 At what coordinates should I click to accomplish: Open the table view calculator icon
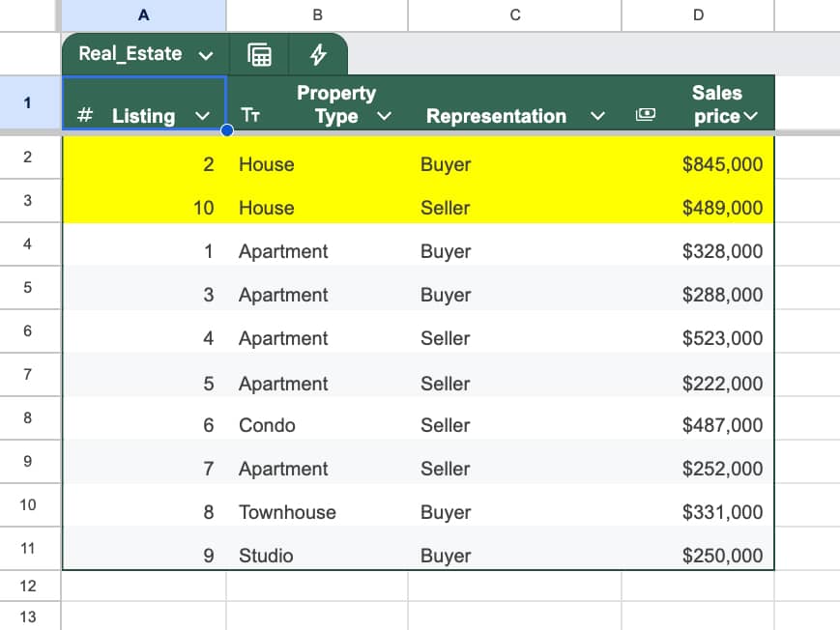[x=259, y=55]
